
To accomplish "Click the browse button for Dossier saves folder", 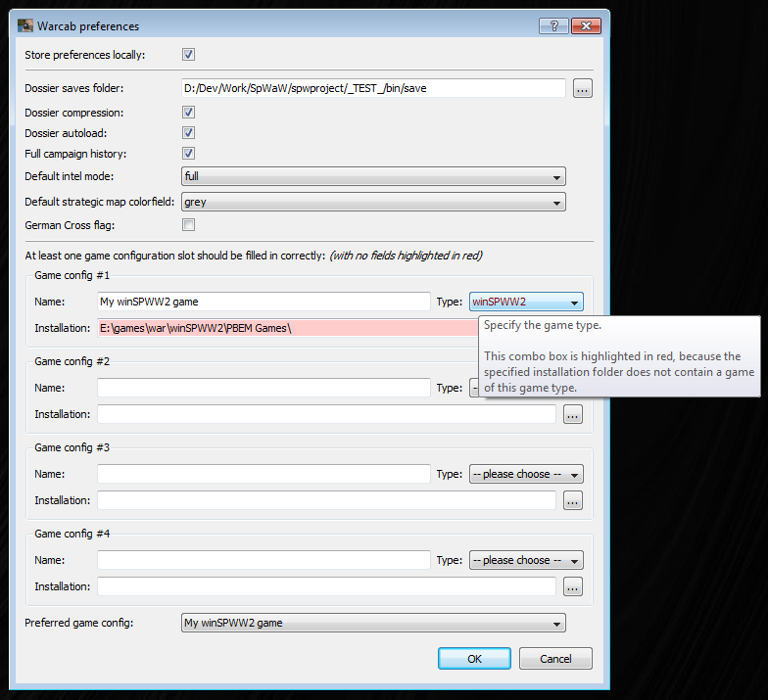I will (x=582, y=89).
